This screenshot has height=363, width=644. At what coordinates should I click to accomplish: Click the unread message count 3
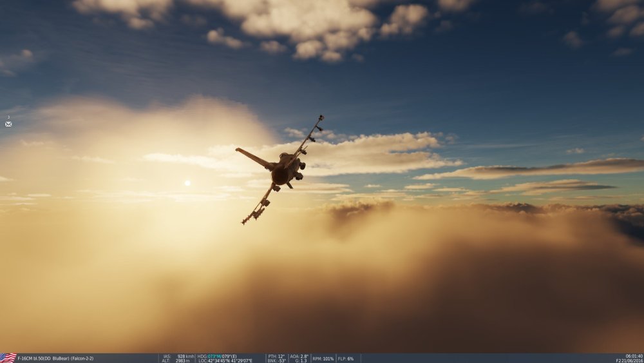[8, 117]
